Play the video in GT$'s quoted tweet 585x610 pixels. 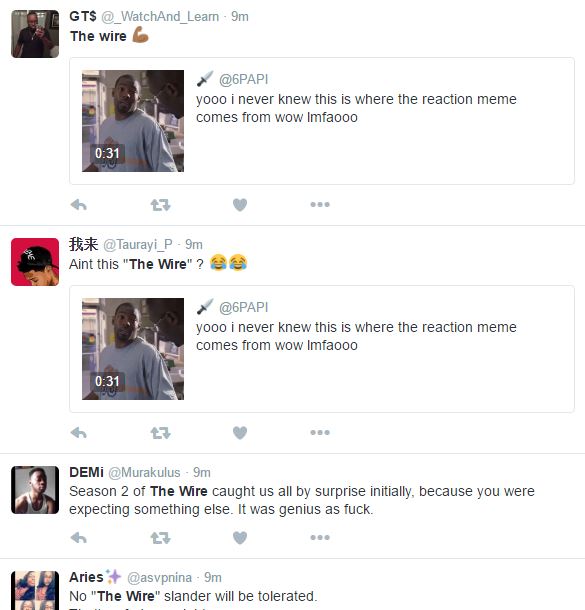click(133, 121)
